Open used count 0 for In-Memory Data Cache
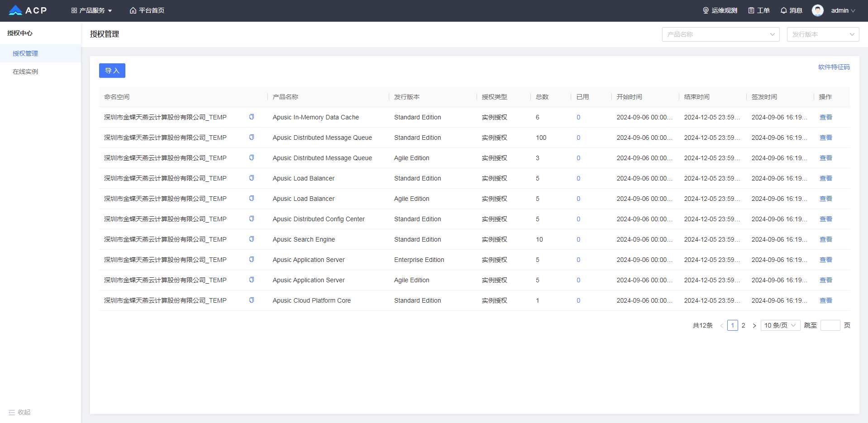868x423 pixels. (578, 117)
